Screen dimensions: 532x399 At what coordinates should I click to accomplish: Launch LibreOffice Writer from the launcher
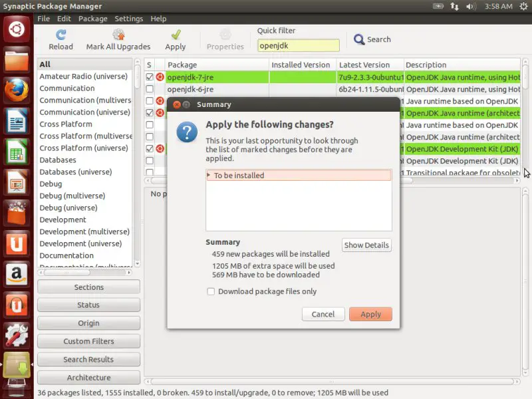(17, 121)
